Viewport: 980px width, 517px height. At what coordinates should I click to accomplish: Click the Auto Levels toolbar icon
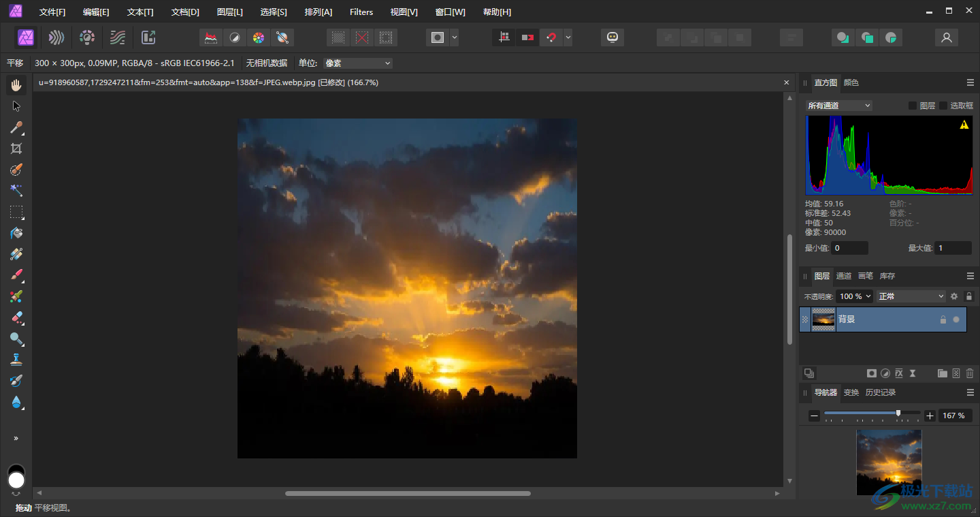pos(211,37)
